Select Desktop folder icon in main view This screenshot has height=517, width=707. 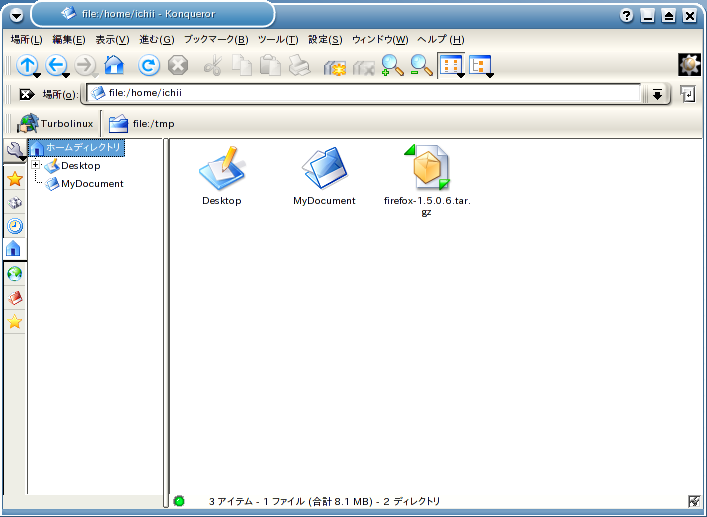pos(221,176)
